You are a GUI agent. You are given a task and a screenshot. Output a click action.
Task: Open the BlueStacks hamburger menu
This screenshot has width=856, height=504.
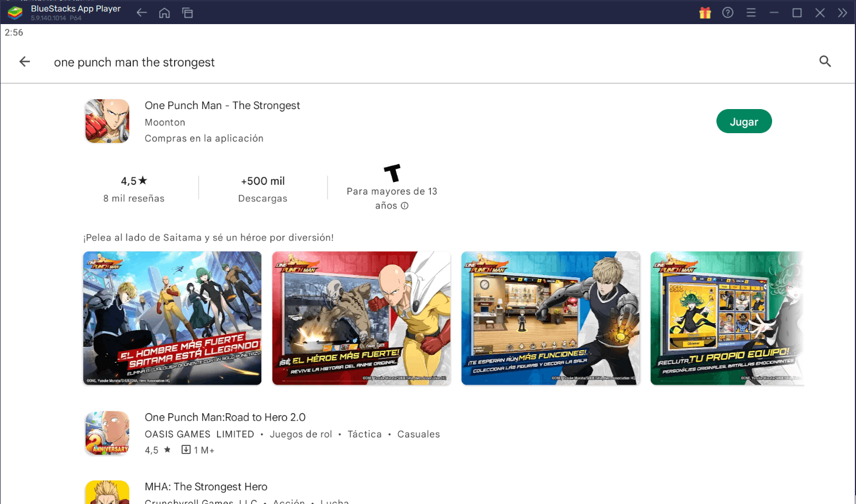click(751, 13)
